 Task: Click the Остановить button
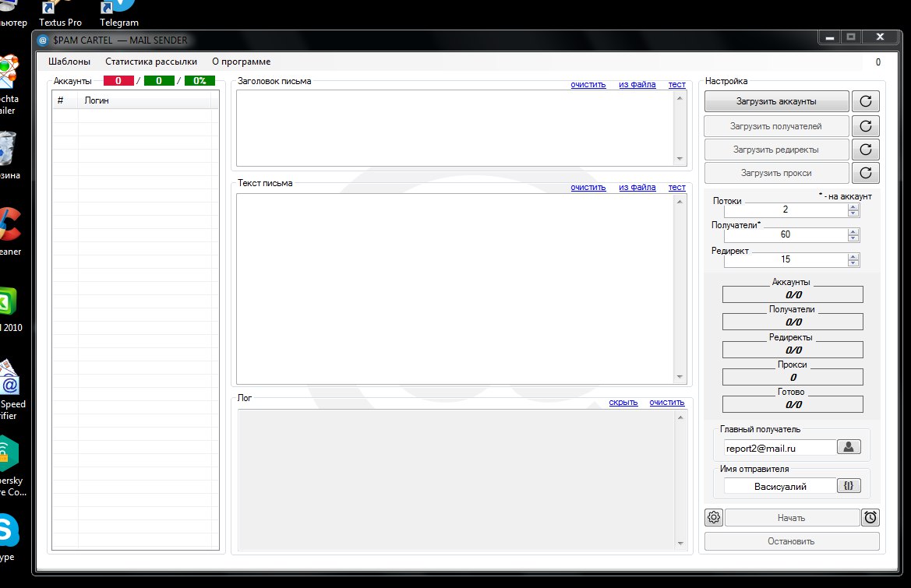[791, 541]
